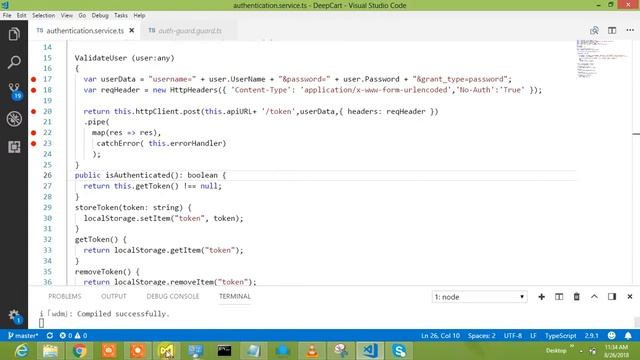Viewport: 640px width, 360px height.
Task: Toggle breakpoint on line 17
Action: [x=33, y=79]
